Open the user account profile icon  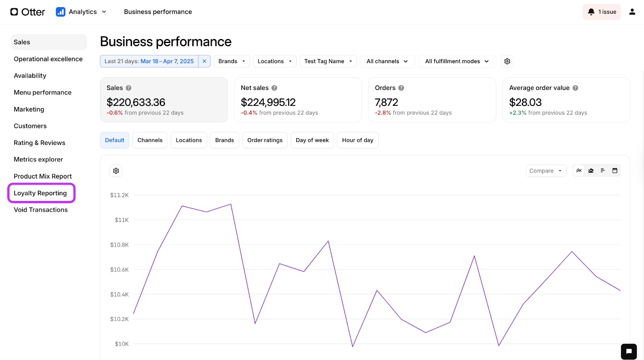point(632,12)
